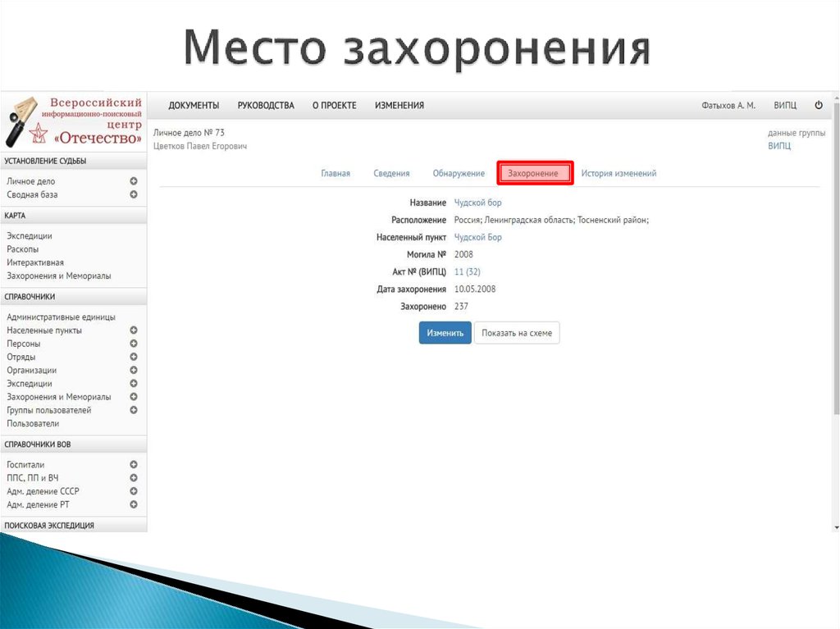Open the Документы menu
The image size is (840, 629).
pyautogui.click(x=193, y=105)
